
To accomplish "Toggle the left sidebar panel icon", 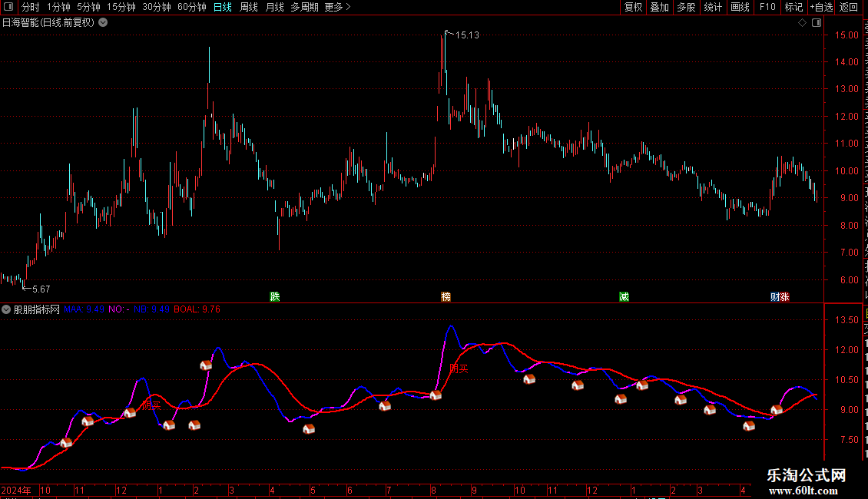I will click(x=8, y=7).
